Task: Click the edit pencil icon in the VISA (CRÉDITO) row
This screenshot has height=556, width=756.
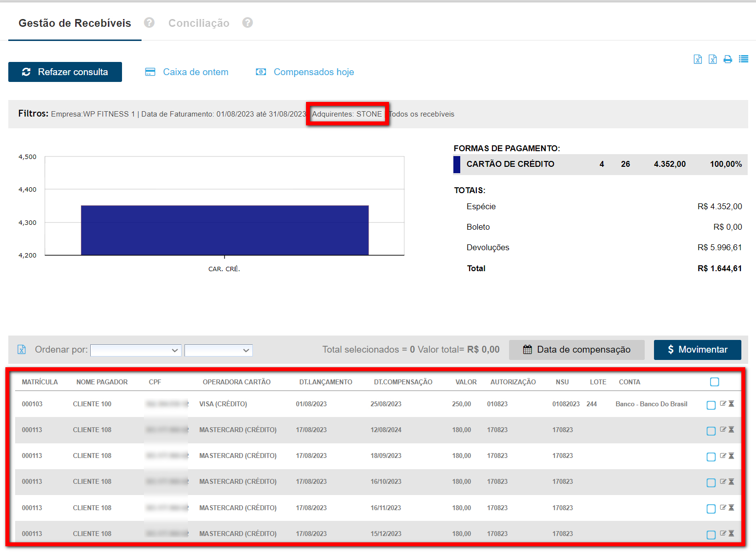Action: [x=723, y=404]
